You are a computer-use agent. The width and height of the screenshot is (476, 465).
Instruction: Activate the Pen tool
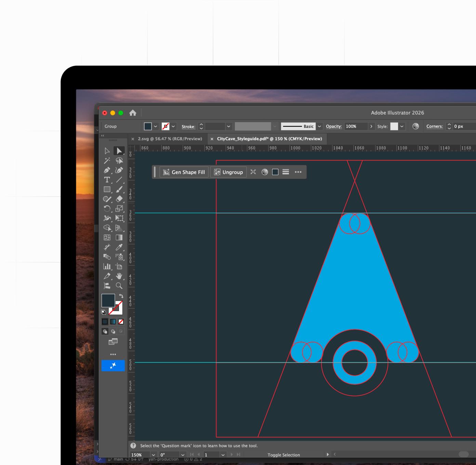[107, 170]
